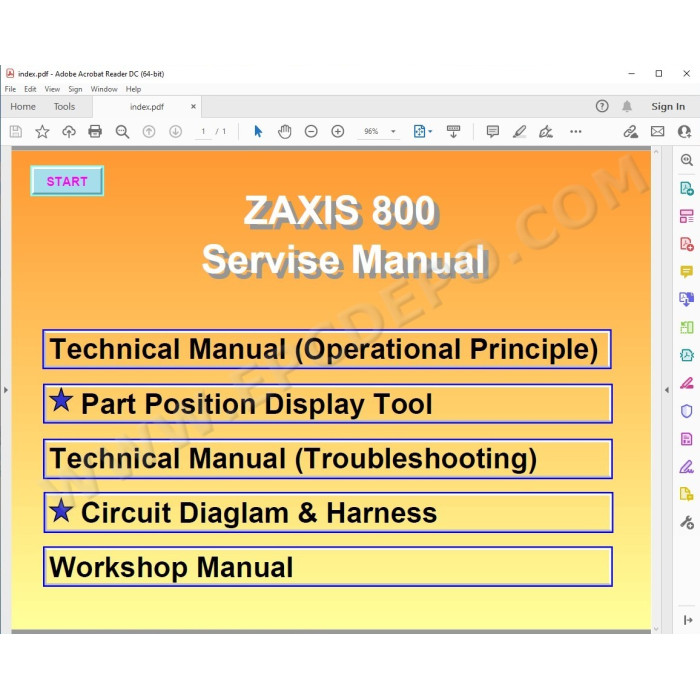Go to next page arrow
The image size is (700, 700).
click(175, 131)
